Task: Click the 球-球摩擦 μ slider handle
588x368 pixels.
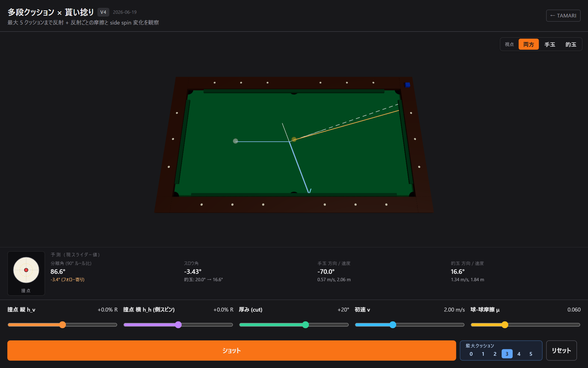Action: (x=505, y=325)
